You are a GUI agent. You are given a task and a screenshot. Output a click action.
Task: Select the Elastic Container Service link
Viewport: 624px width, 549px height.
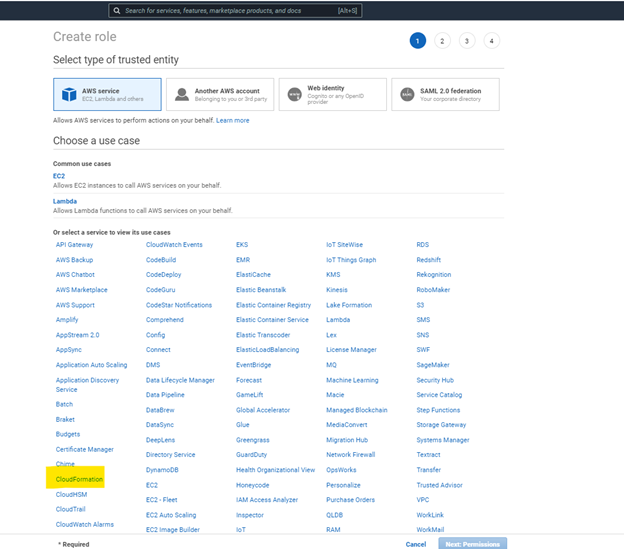point(272,319)
